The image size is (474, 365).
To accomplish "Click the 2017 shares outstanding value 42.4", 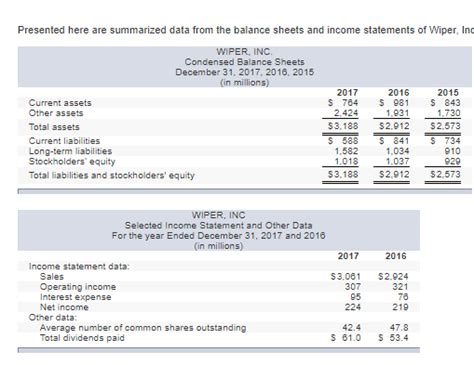I will 351,328.
